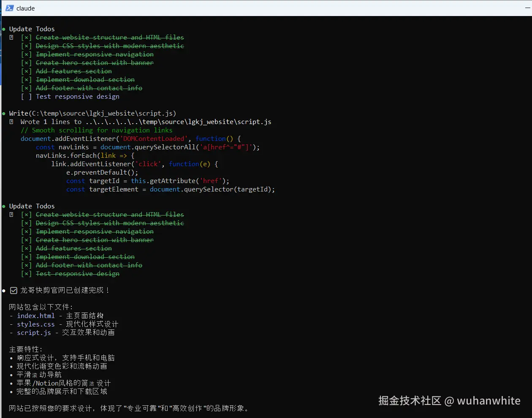Click the "e.preventDefault();" code line

tap(102, 173)
